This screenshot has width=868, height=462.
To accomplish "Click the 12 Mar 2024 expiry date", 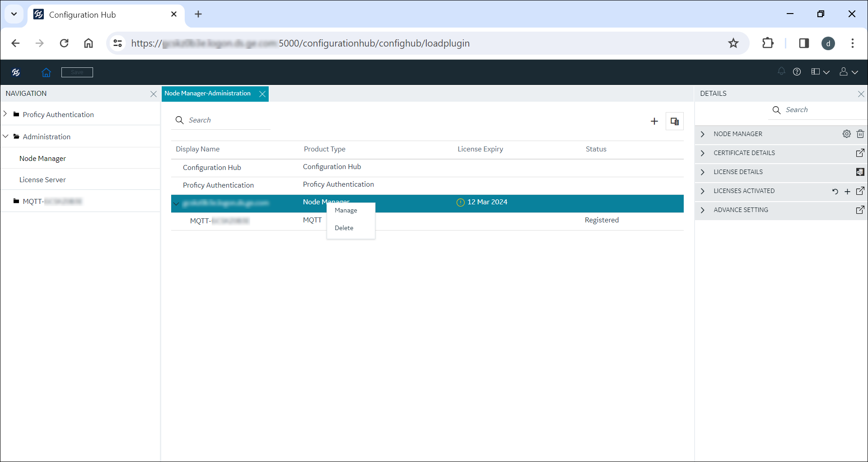I will tap(487, 202).
